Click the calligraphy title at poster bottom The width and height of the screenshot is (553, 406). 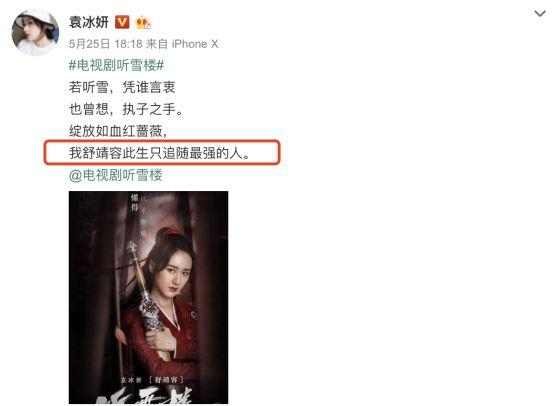[x=145, y=396]
